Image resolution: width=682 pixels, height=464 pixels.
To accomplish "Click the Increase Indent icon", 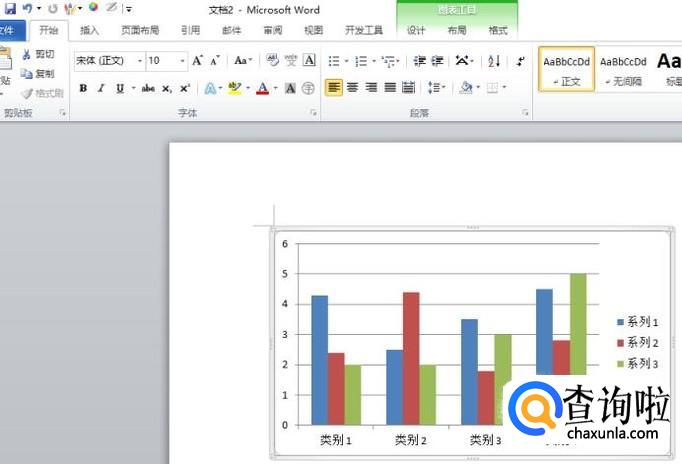I will tap(438, 61).
